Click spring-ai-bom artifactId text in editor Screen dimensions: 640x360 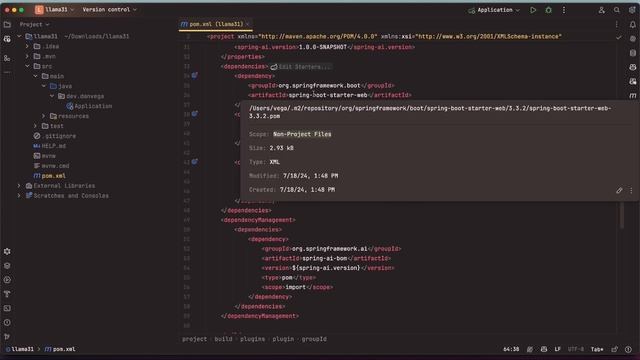click(324, 258)
